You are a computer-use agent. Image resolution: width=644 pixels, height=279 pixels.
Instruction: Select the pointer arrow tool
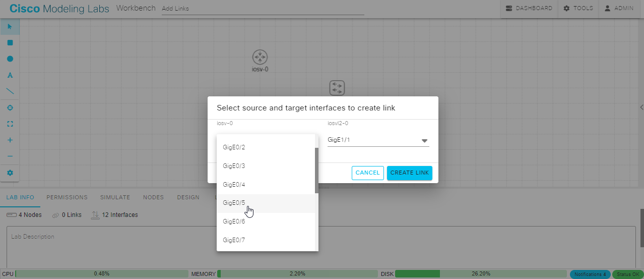coord(10,27)
